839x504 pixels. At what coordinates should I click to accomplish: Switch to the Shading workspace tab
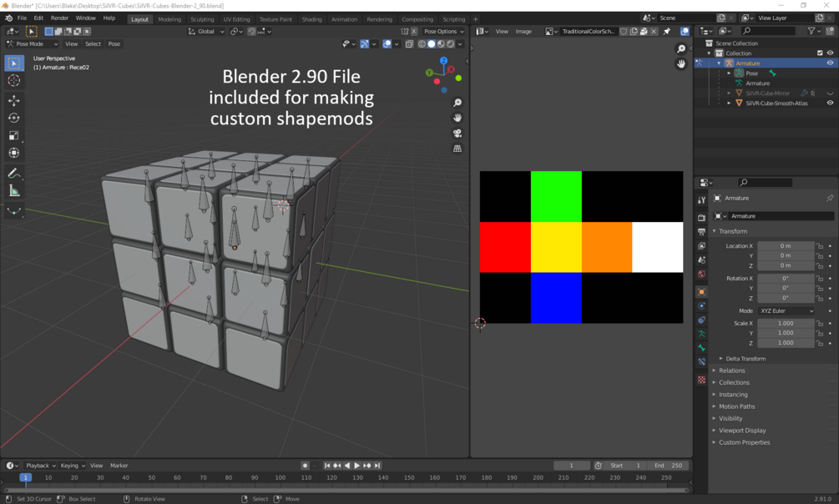click(312, 19)
